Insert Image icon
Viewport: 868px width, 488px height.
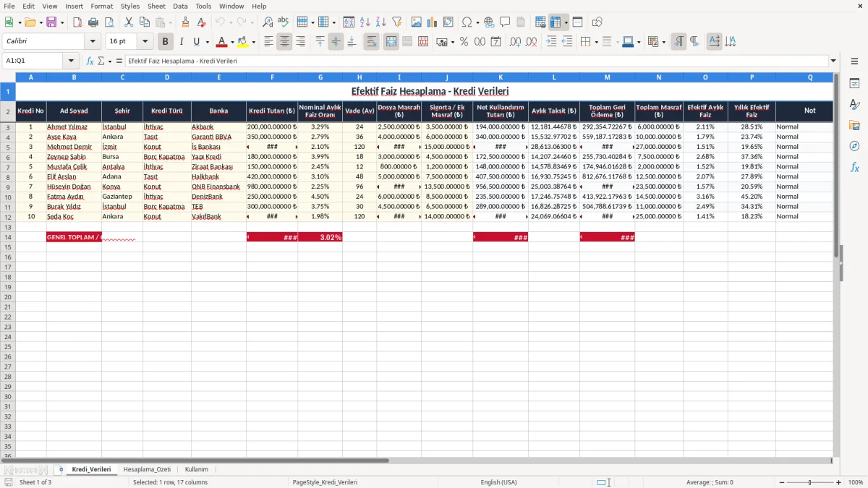(x=417, y=22)
